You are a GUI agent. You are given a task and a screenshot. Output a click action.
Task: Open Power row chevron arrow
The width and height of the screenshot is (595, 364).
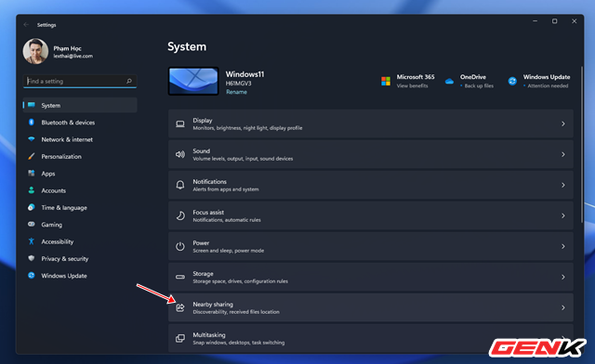(x=563, y=246)
